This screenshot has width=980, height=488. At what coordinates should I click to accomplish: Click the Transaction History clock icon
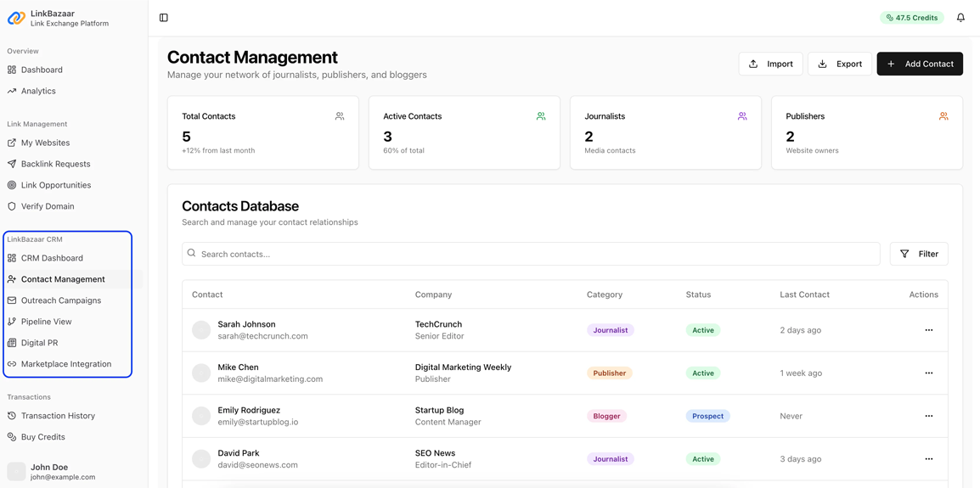(x=12, y=416)
